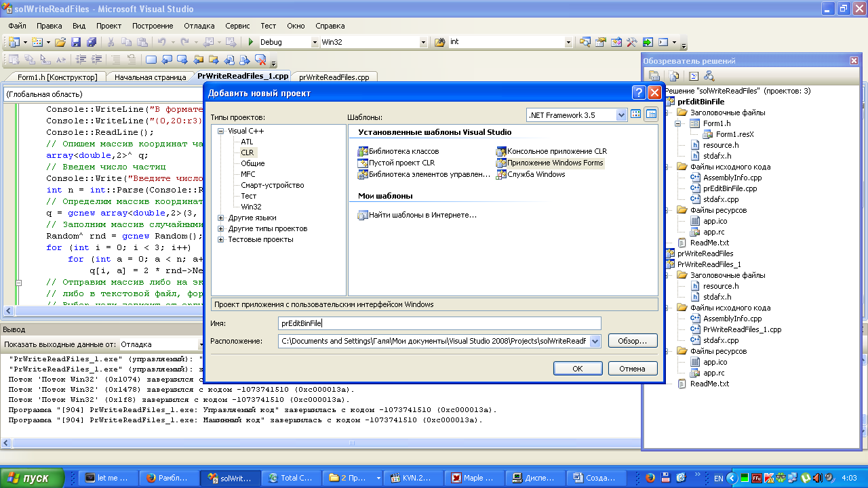The height and width of the screenshot is (488, 868).
Task: Click the Отмена button
Action: pos(633,369)
